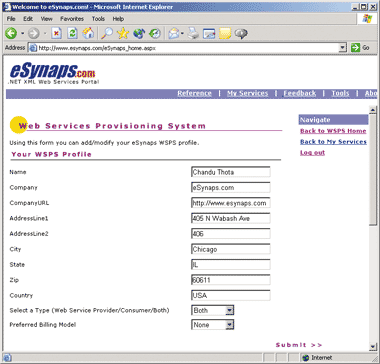Click the State field showing IL
The image size is (380, 364).
[231, 265]
